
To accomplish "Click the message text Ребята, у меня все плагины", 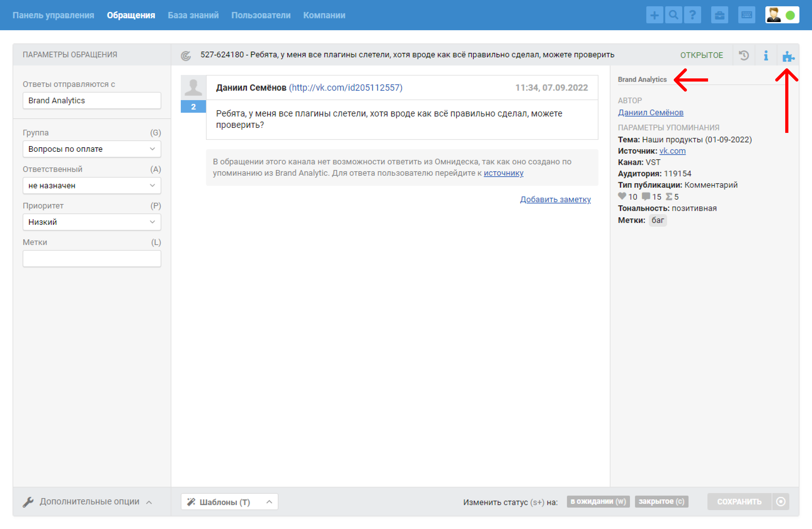I will (x=389, y=119).
